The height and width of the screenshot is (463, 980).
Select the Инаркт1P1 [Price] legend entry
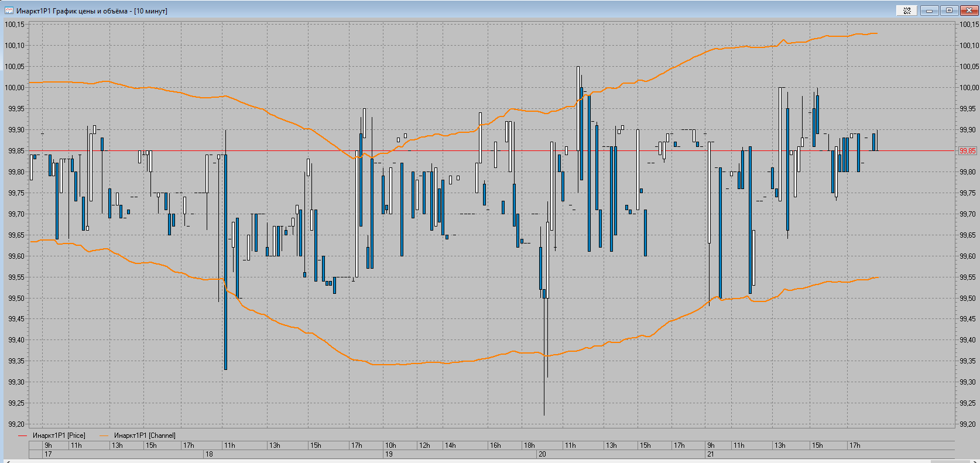click(x=59, y=435)
